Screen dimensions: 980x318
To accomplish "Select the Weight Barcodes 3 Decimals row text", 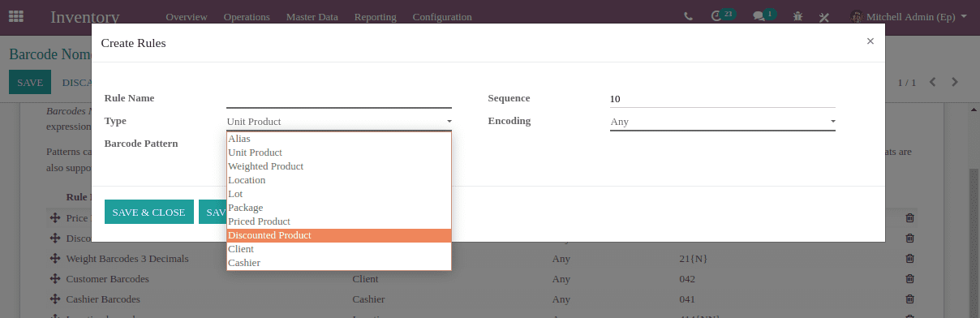I will pyautogui.click(x=127, y=258).
